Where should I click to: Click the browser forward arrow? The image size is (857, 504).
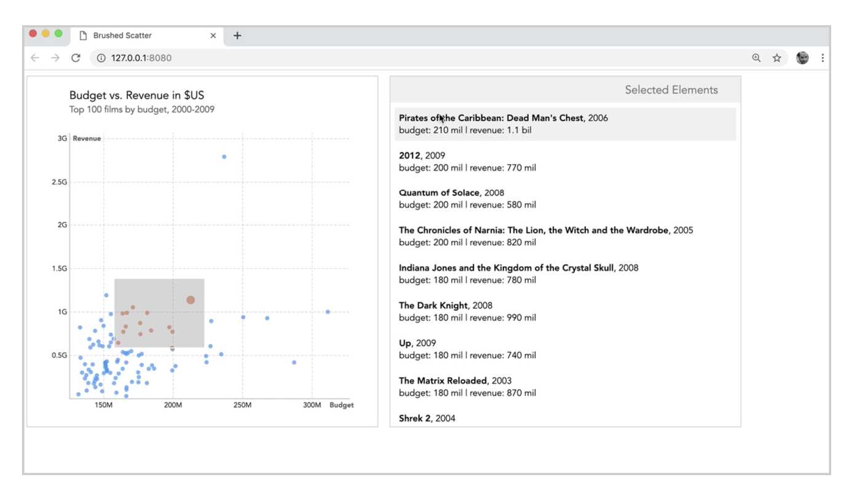coord(55,58)
